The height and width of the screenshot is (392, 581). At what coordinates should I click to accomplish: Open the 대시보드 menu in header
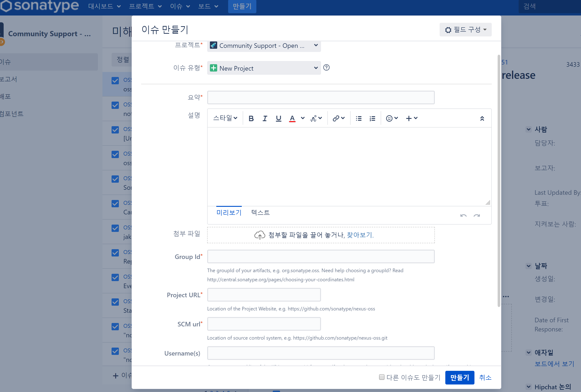tap(104, 6)
